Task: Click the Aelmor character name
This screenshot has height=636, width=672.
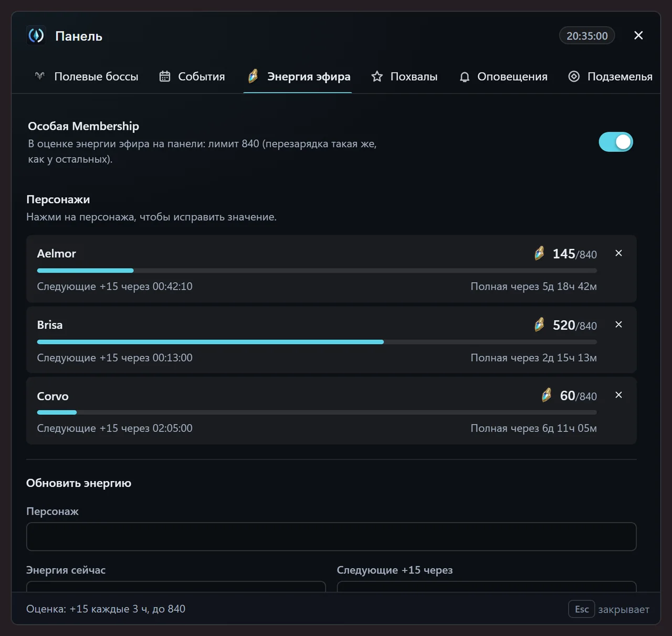Action: point(56,253)
